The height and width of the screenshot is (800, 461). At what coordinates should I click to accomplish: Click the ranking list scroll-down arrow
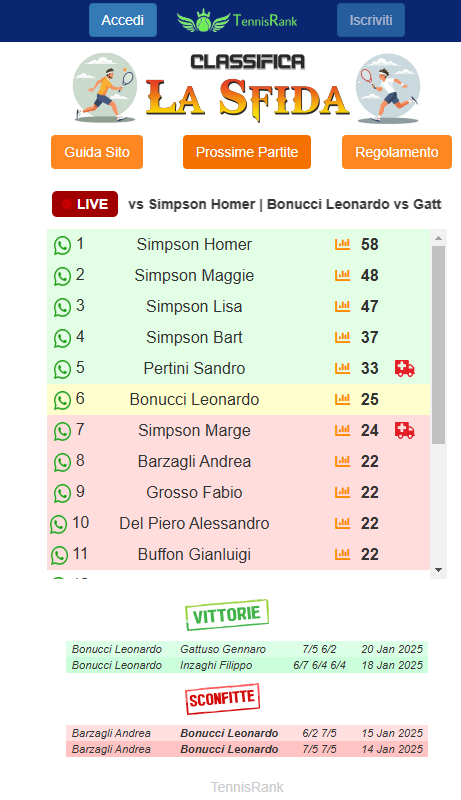[438, 570]
